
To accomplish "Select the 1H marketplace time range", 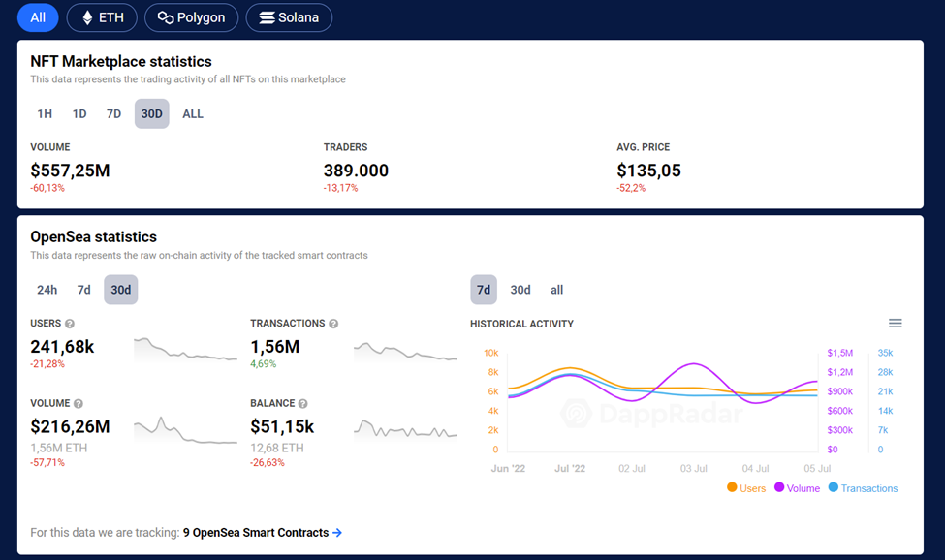I will click(x=45, y=113).
